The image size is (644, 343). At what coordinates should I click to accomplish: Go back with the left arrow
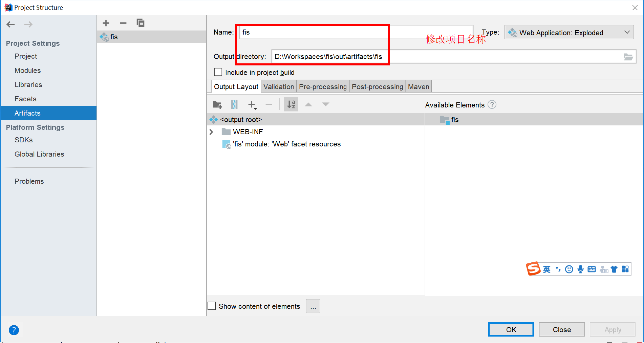point(11,24)
